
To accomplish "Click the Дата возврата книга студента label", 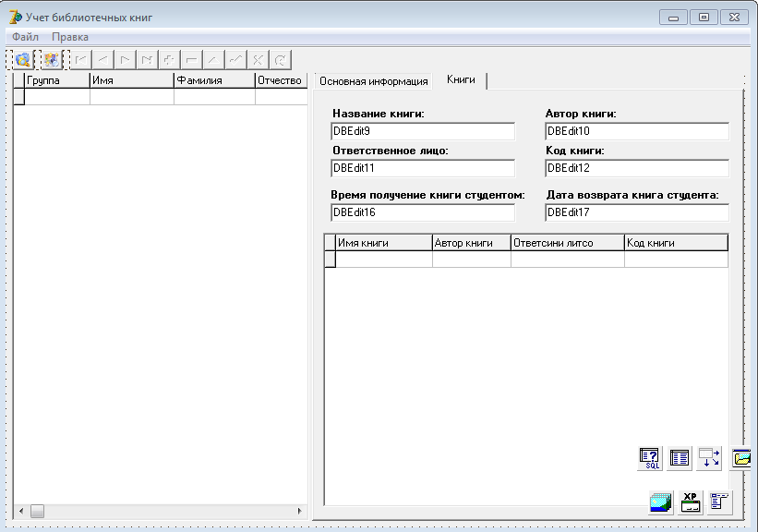I will pyautogui.click(x=632, y=195).
